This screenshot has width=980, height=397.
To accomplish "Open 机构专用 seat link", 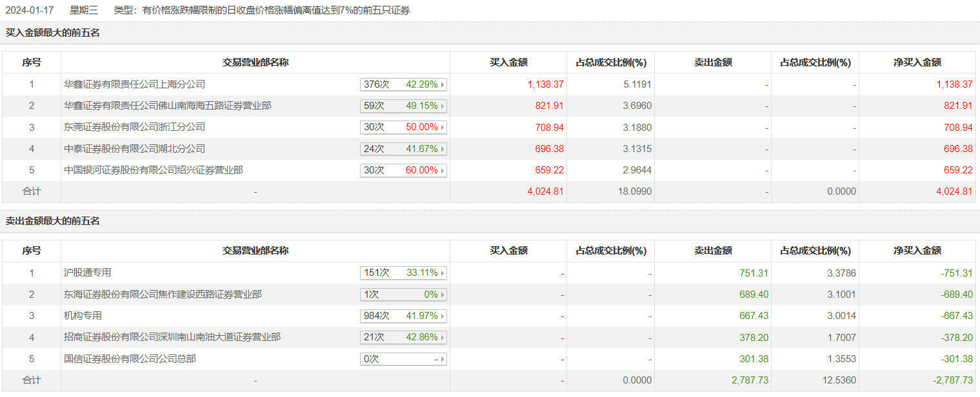I will pyautogui.click(x=83, y=316).
